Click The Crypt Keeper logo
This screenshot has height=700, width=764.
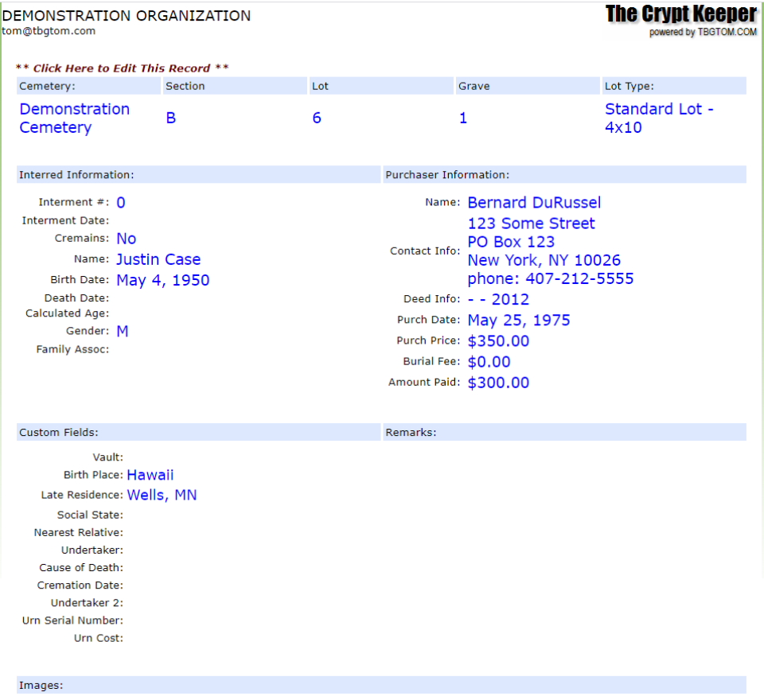point(680,14)
